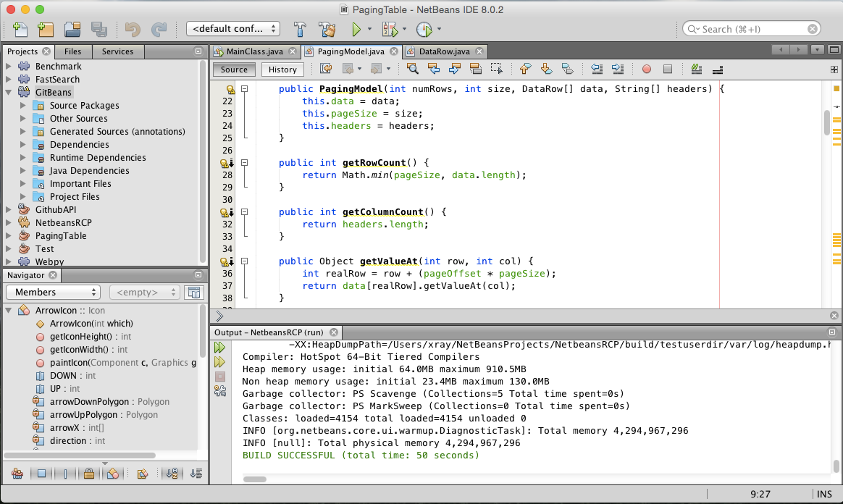
Task: Close the Navigator panel tab
Action: (x=53, y=275)
